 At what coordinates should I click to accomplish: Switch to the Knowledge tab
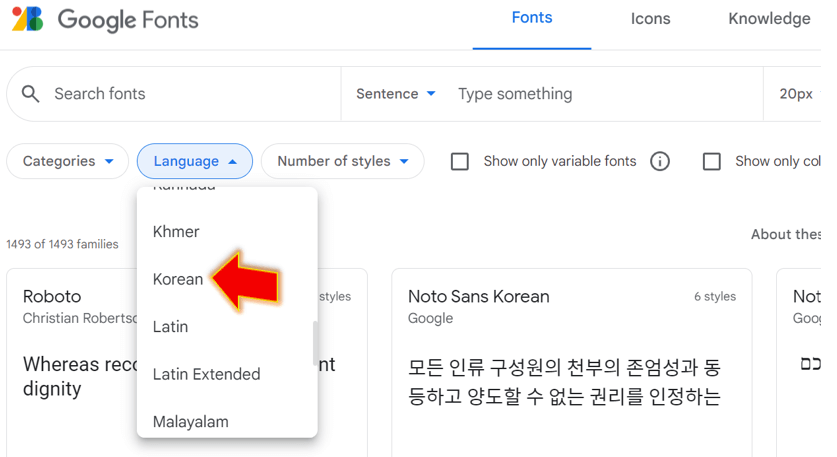click(x=769, y=19)
